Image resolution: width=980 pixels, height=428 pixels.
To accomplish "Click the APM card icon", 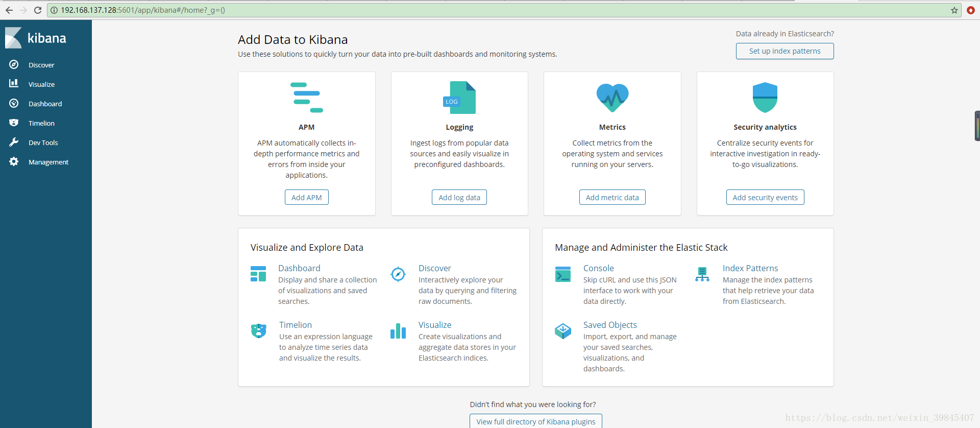I will click(306, 98).
